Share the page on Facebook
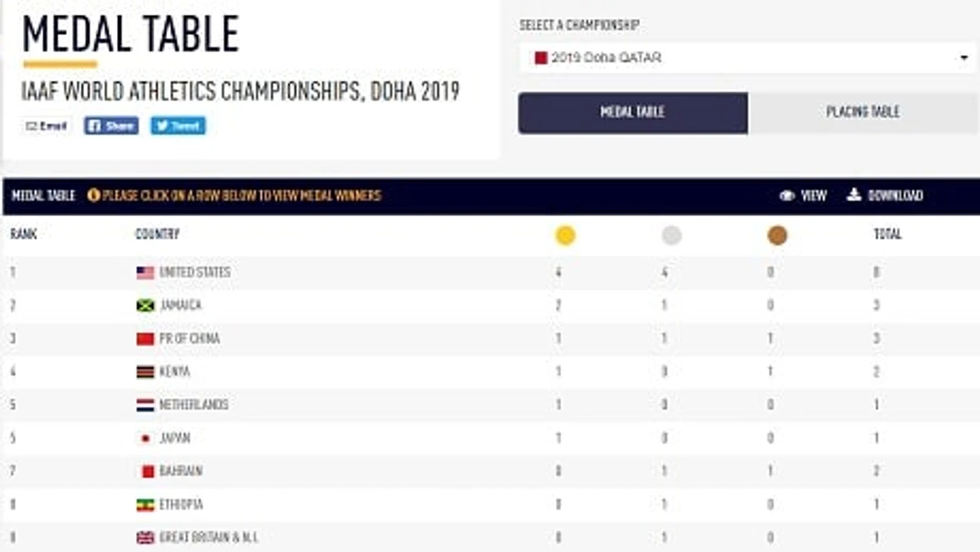The height and width of the screenshot is (552, 980). click(x=111, y=126)
